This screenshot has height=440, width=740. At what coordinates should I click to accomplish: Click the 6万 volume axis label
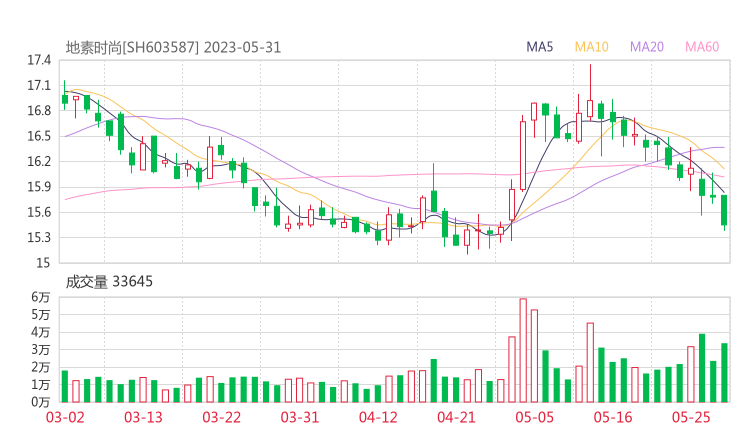click(40, 297)
